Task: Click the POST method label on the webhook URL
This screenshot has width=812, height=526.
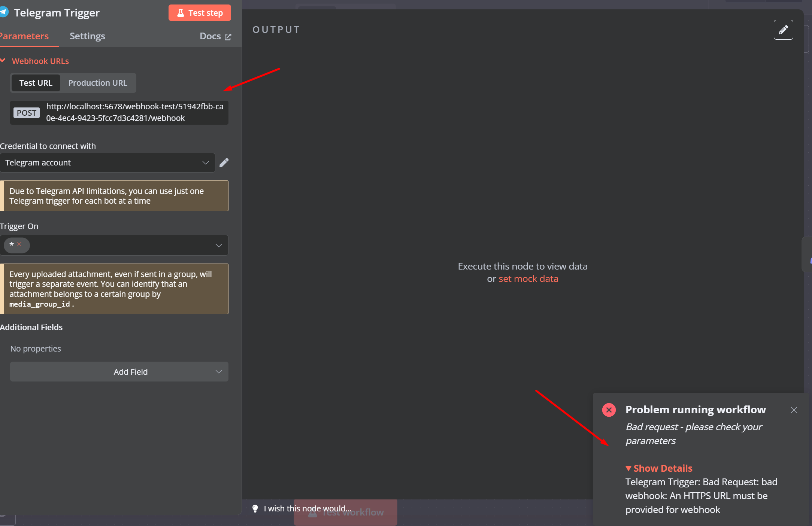Action: [26, 112]
